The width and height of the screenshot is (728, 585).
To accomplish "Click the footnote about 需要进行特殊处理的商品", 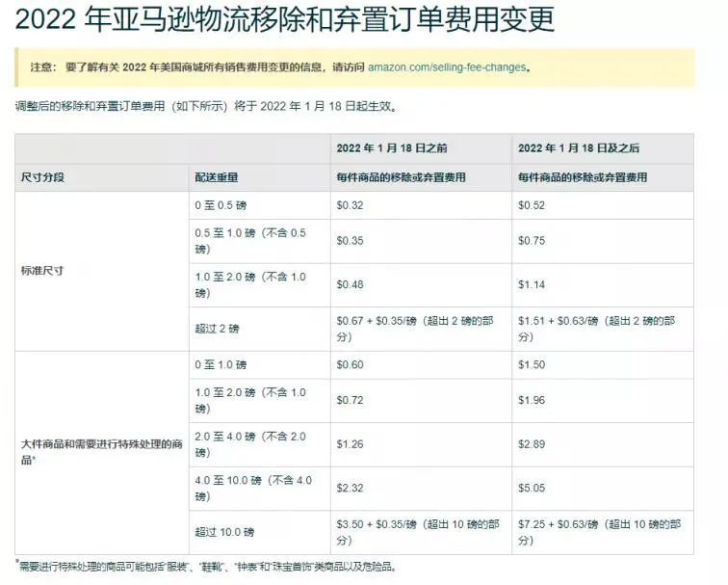I will click(207, 568).
